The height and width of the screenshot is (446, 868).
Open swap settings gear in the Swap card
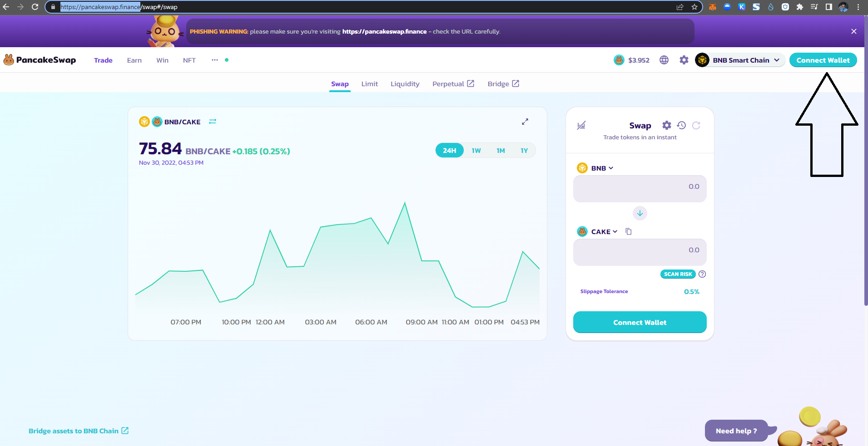pos(666,125)
